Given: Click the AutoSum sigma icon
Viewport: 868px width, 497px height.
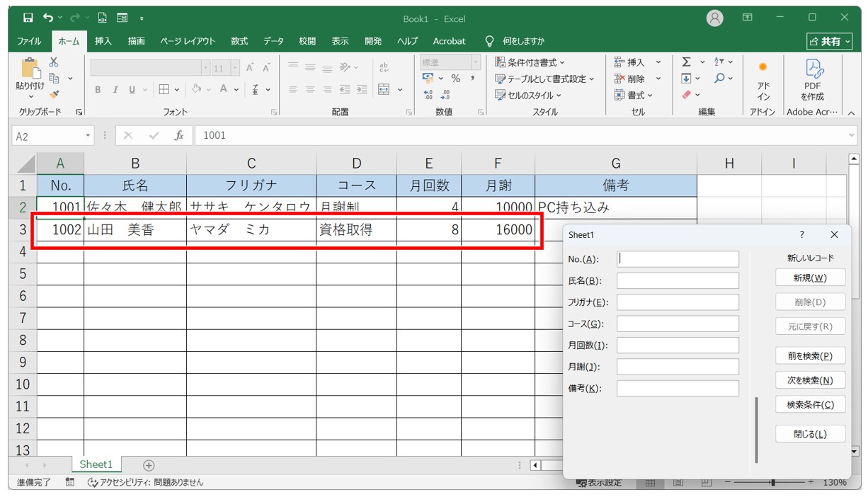Looking at the screenshot, I should pyautogui.click(x=686, y=62).
